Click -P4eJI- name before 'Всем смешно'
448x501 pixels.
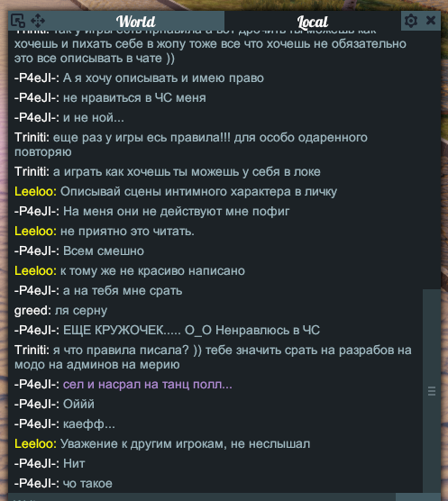(x=37, y=250)
